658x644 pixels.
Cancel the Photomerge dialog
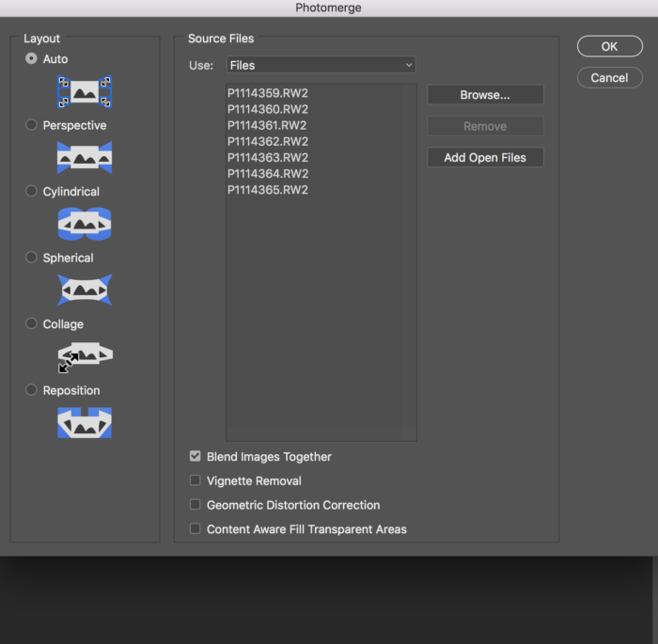pos(610,78)
